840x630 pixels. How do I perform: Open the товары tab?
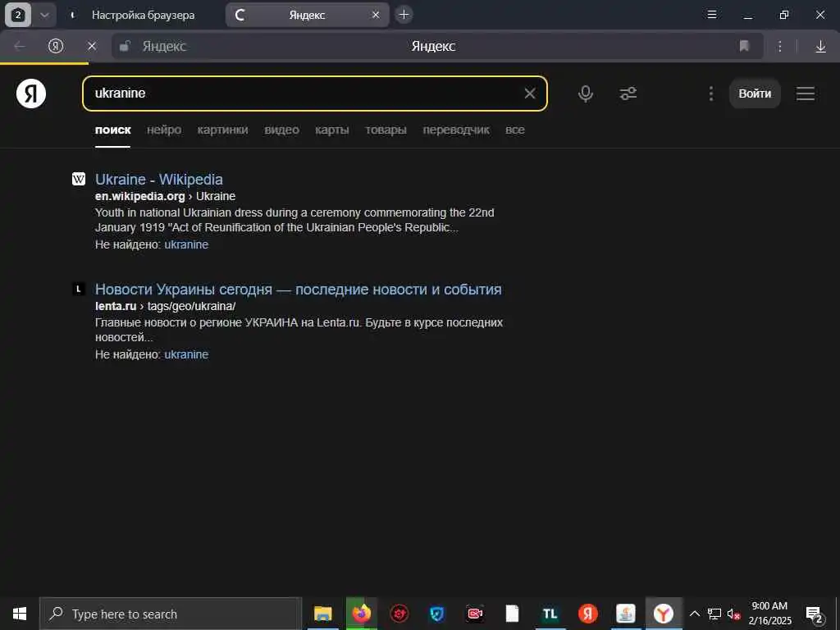pyautogui.click(x=386, y=130)
